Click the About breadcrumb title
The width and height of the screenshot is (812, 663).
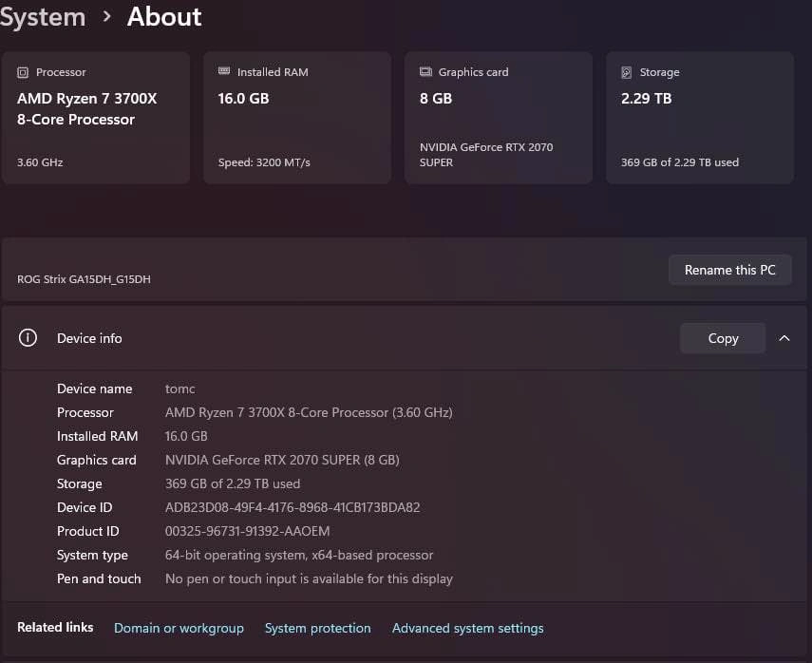point(164,16)
